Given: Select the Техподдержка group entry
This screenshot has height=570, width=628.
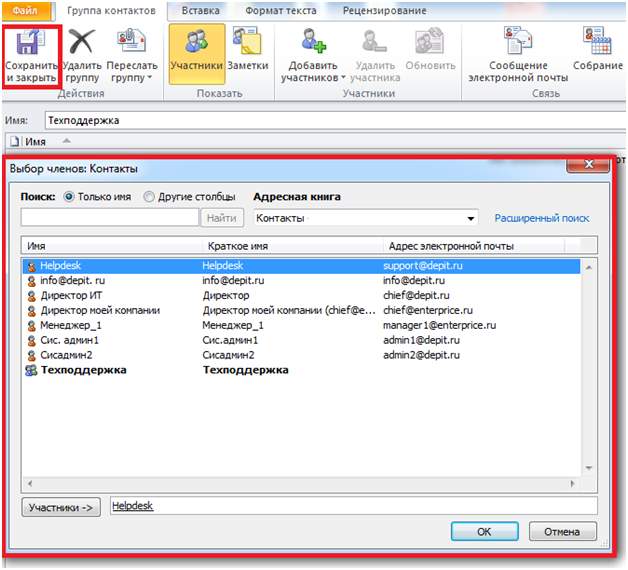Looking at the screenshot, I should tap(83, 370).
